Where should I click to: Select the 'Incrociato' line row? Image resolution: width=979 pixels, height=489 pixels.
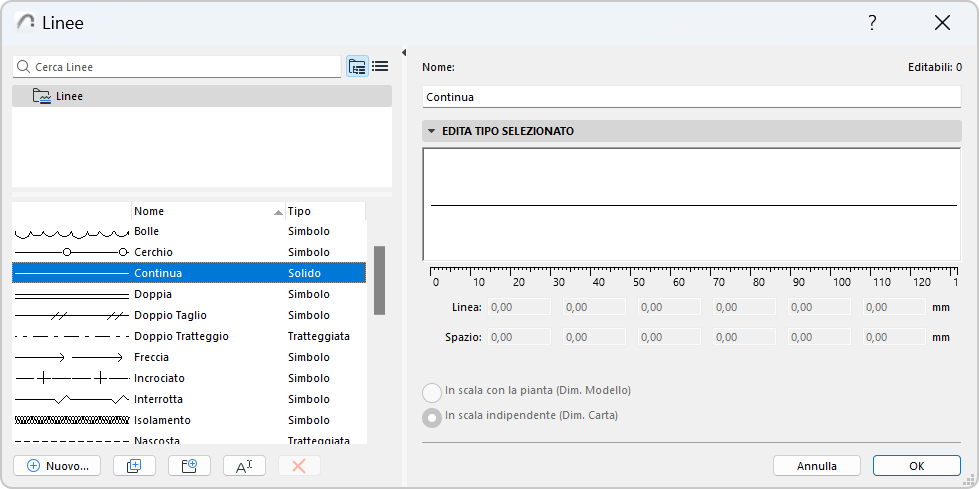[x=189, y=378]
